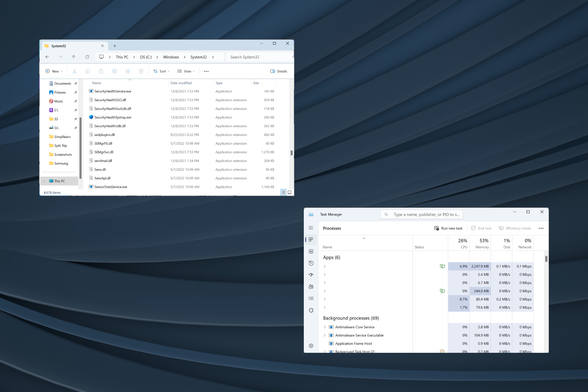
Task: Expand Antimalware Core Service process
Action: pos(325,327)
